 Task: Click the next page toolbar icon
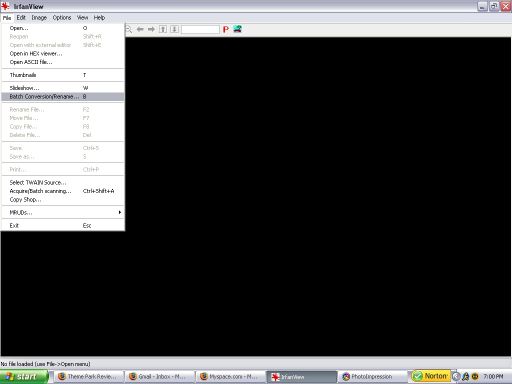pos(174,29)
